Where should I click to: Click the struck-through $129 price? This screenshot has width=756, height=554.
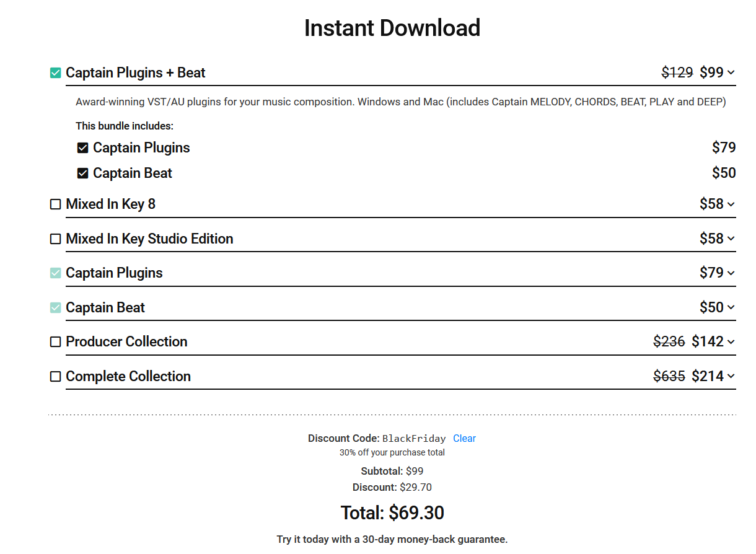click(x=677, y=73)
